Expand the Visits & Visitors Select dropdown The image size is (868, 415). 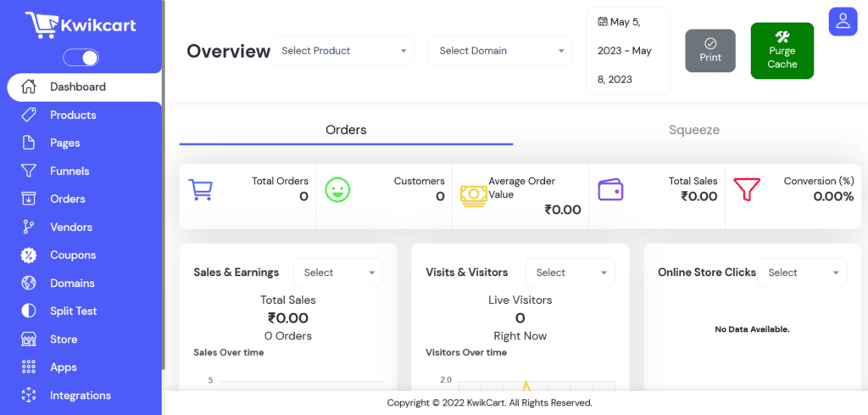(570, 272)
